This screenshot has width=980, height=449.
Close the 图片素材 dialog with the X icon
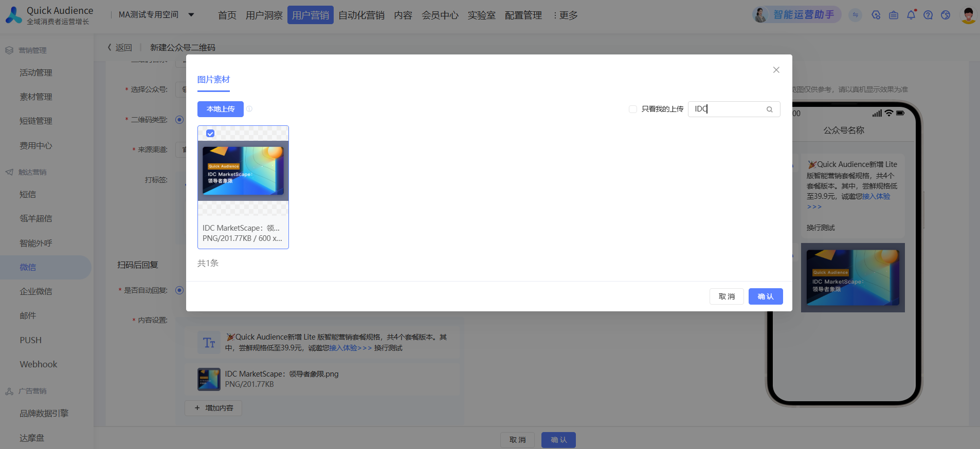coord(776,70)
